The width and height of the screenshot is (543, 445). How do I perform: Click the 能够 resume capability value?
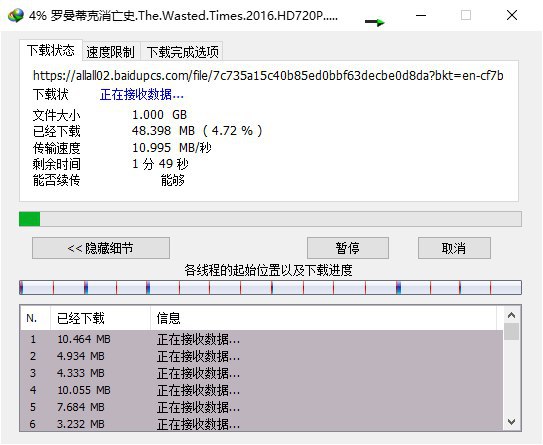point(172,180)
